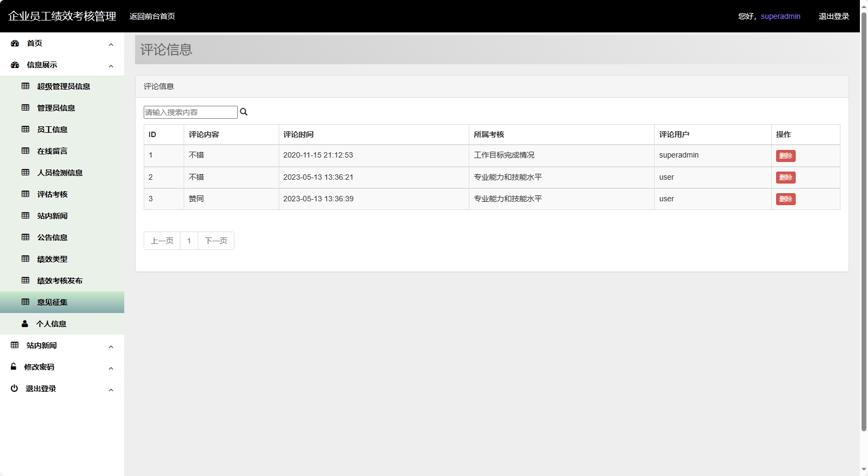Click the 2023-05-13 13:36:39 timestamp
The height and width of the screenshot is (476, 868).
point(318,199)
